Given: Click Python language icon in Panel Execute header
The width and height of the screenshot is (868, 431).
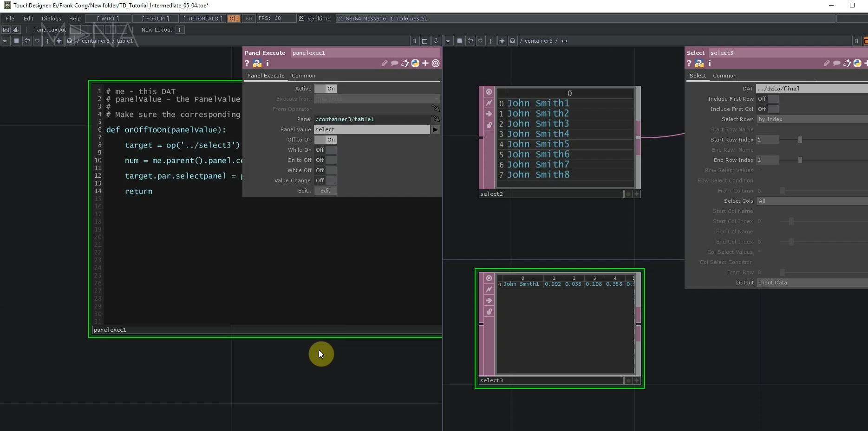Looking at the screenshot, I should [x=415, y=64].
